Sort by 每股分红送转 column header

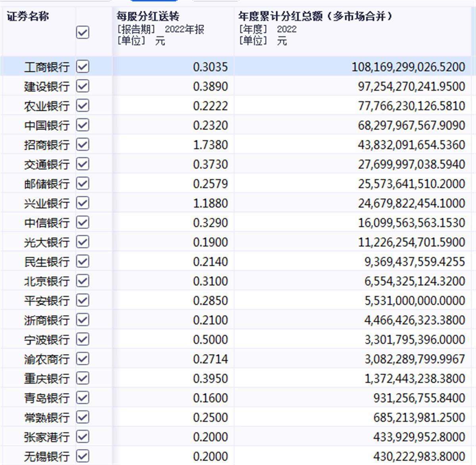(x=148, y=17)
